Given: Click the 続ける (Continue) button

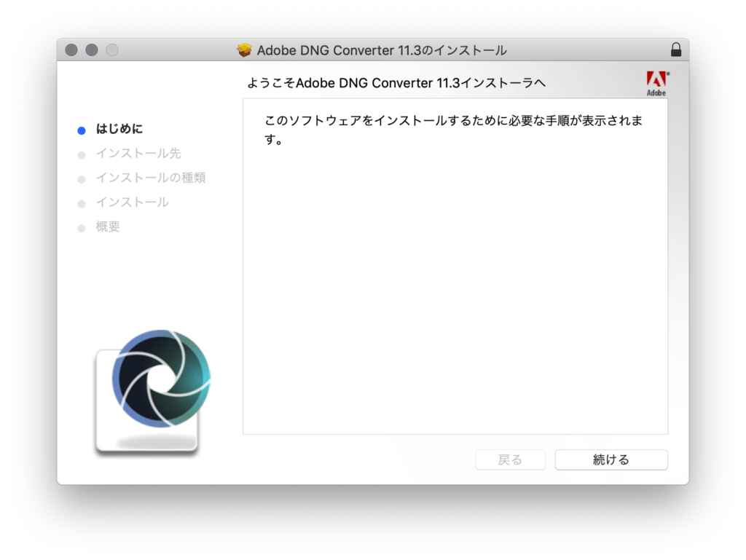Looking at the screenshot, I should pyautogui.click(x=611, y=460).
